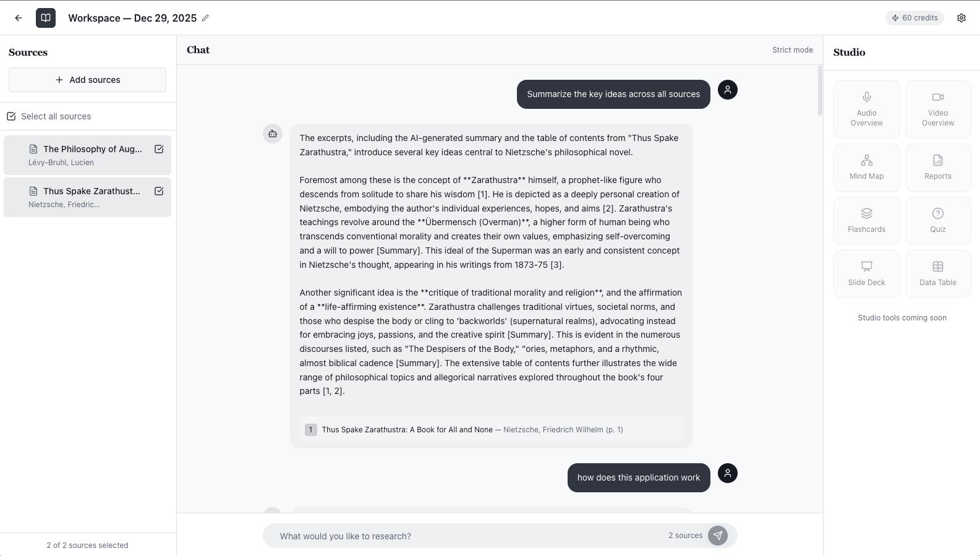
Task: Click the research question input field
Action: pyautogui.click(x=433, y=536)
